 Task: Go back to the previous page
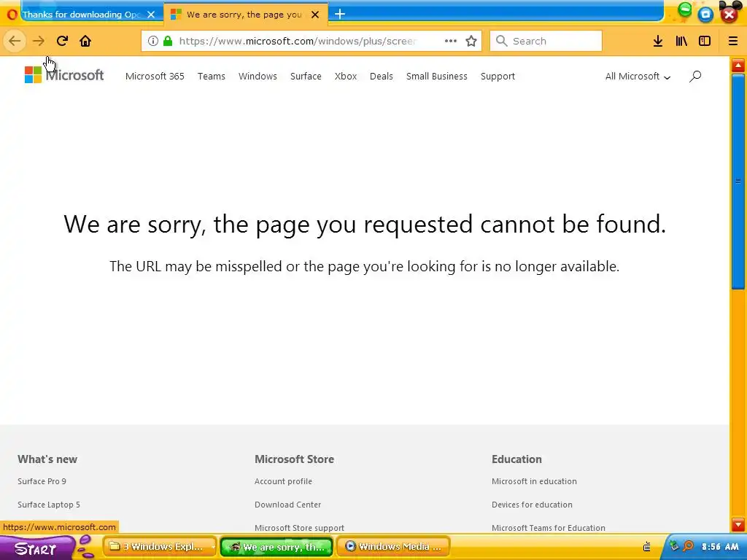(x=15, y=41)
